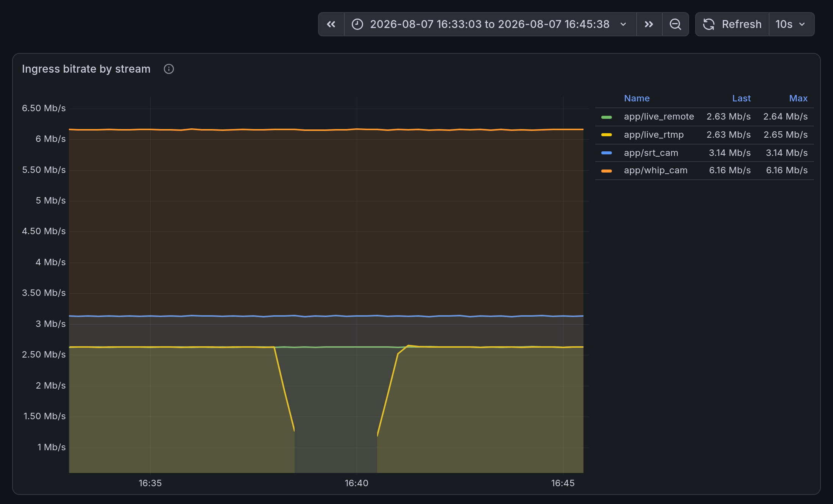Toggle app/live_remote series in legend

coord(659,117)
